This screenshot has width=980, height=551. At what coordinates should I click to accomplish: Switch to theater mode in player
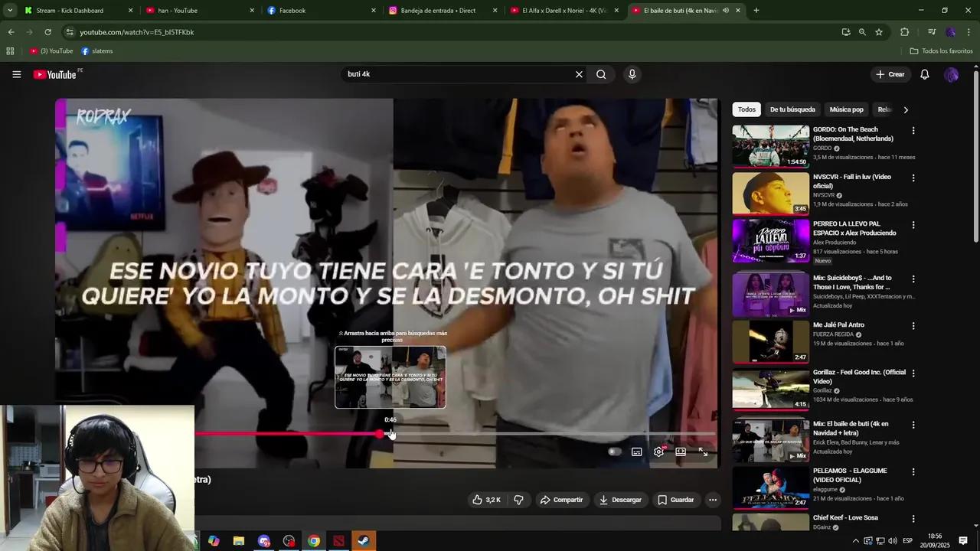[681, 452]
